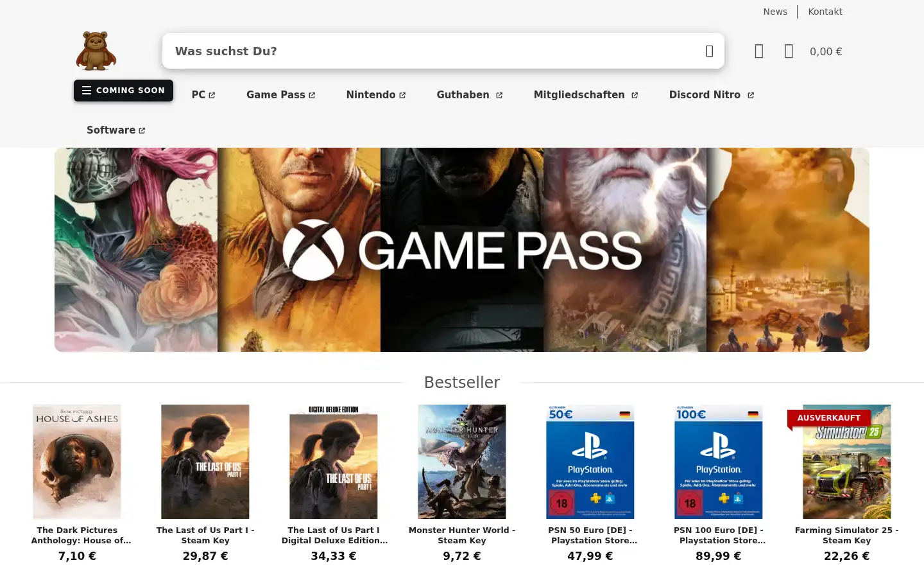
Task: Click the hamburger icon in Coming Soon button
Action: tap(87, 91)
